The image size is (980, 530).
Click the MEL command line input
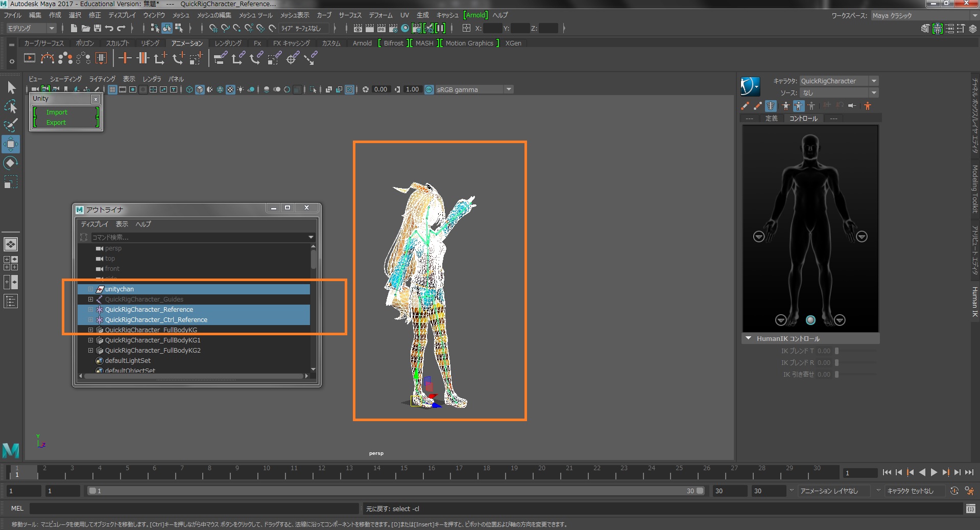click(x=194, y=509)
